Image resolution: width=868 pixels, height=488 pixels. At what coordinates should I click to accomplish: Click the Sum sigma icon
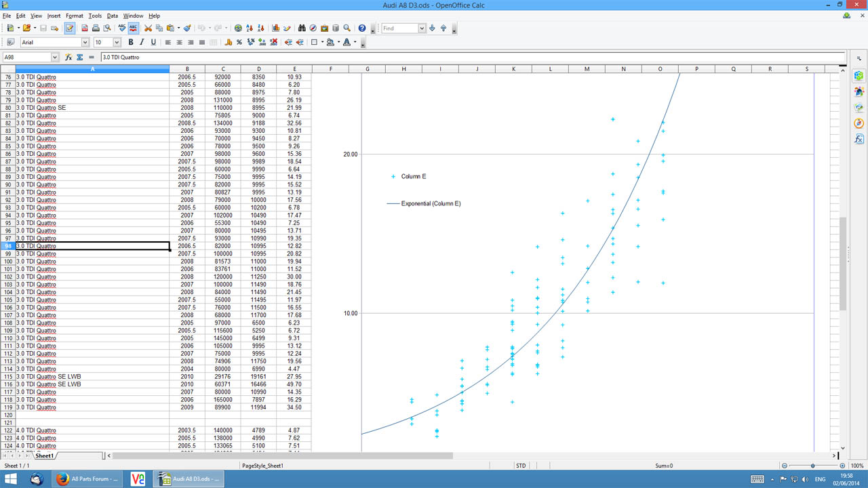coord(80,58)
